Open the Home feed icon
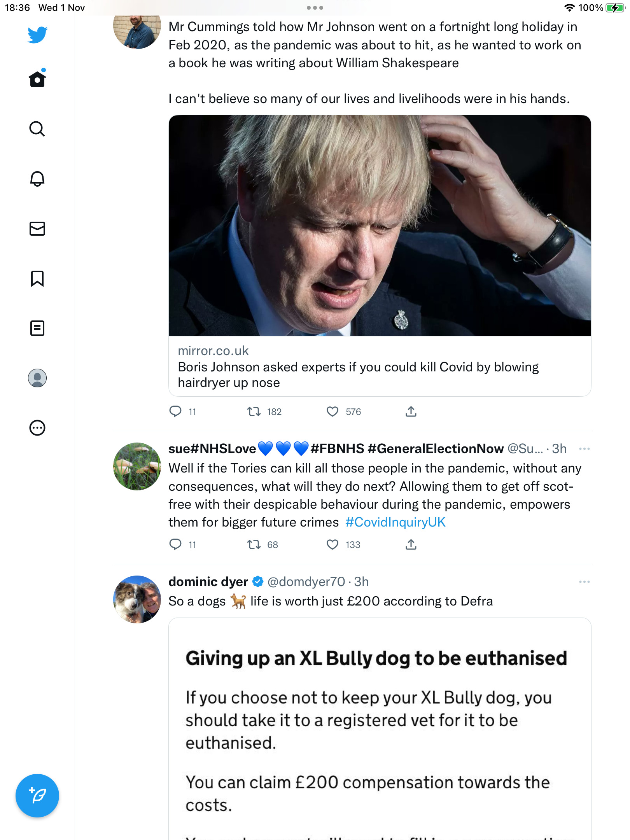This screenshot has height=840, width=630. 37,79
